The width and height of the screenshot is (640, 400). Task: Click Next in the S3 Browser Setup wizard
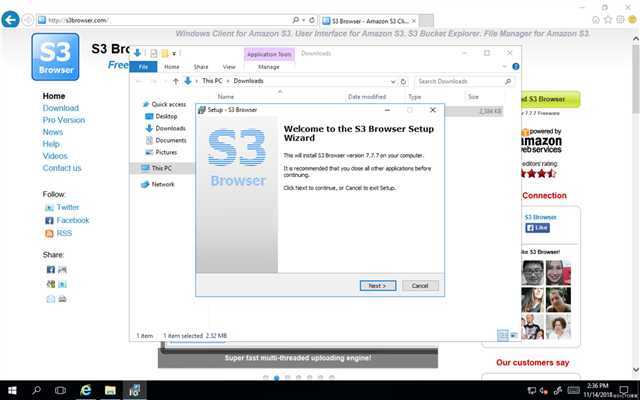click(x=378, y=286)
